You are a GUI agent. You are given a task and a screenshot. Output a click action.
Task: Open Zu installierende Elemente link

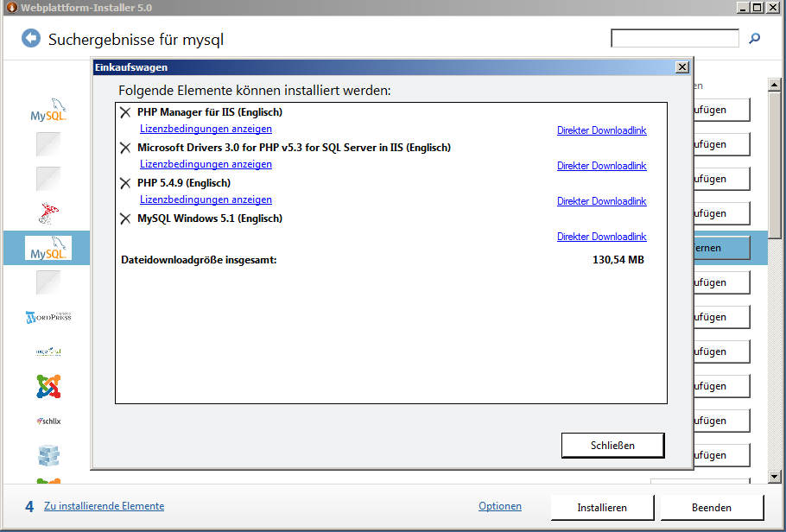pos(105,506)
